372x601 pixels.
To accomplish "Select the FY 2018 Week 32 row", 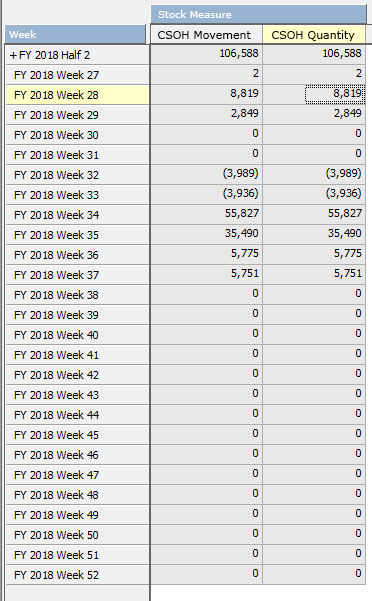I will coord(77,175).
